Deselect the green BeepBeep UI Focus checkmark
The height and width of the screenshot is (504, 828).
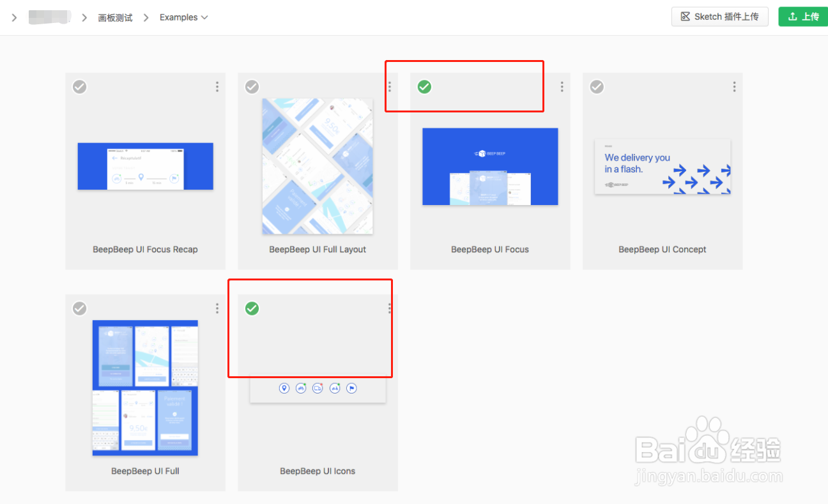[424, 87]
